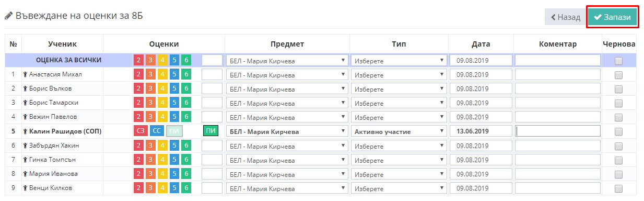Go back with the Назад button
Viewport: 644px width, 201px height.
(565, 17)
